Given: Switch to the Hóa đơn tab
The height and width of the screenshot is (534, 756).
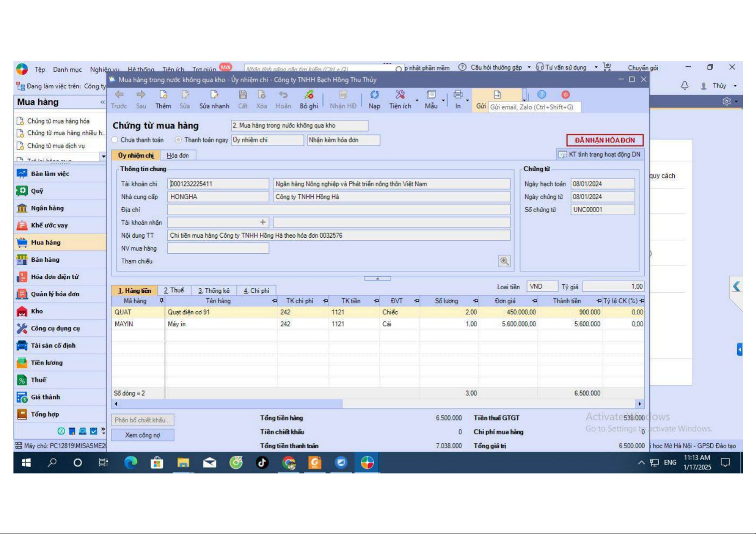Looking at the screenshot, I should point(178,156).
